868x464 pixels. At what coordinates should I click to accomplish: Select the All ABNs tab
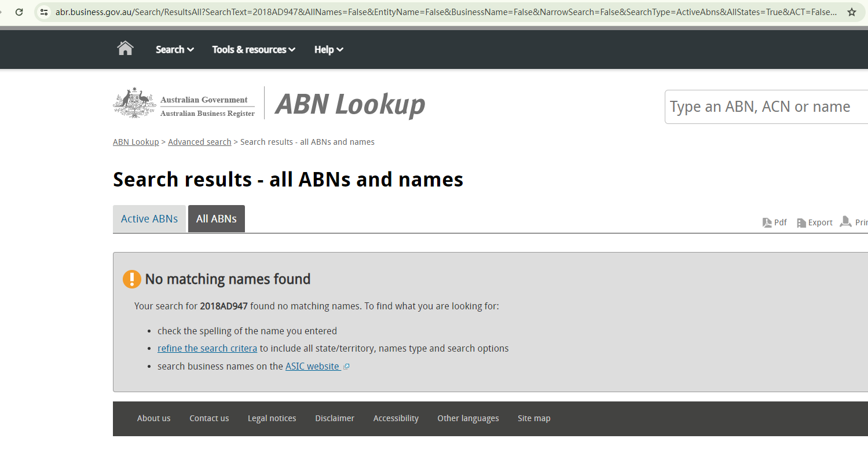pos(217,219)
